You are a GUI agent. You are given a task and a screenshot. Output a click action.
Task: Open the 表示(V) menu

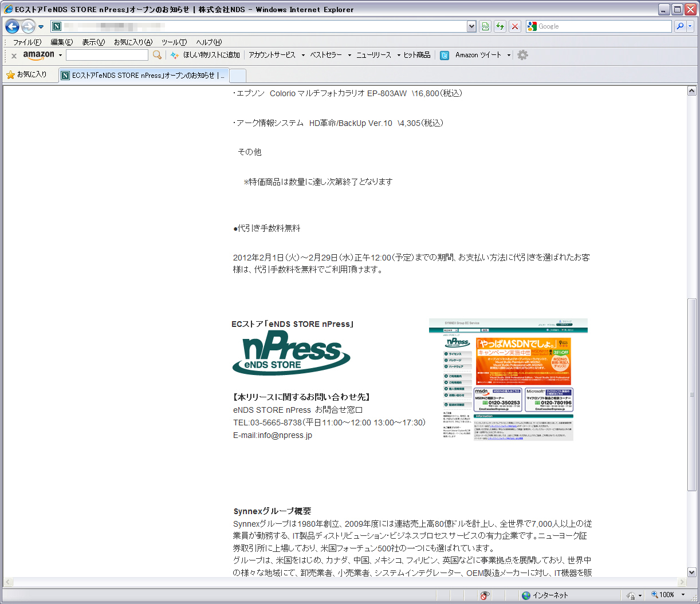point(93,42)
